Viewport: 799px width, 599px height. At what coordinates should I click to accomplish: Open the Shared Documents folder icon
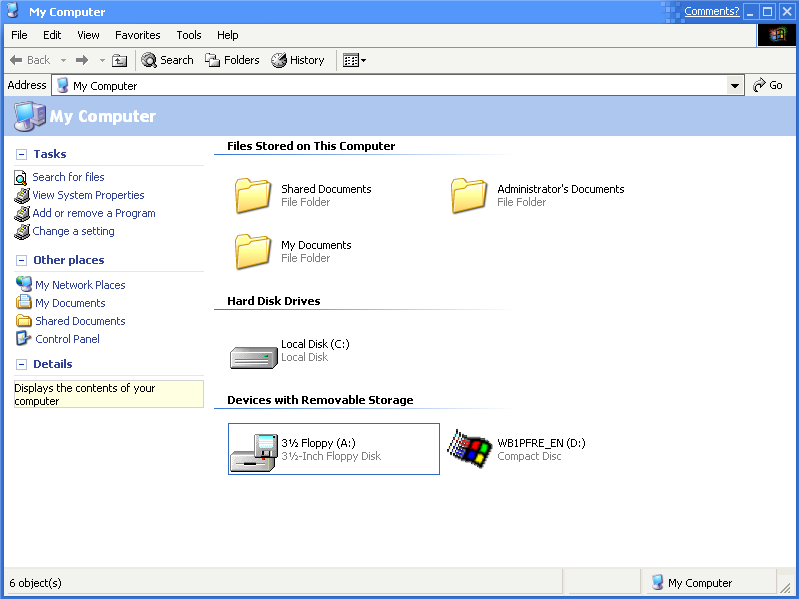[x=253, y=195]
